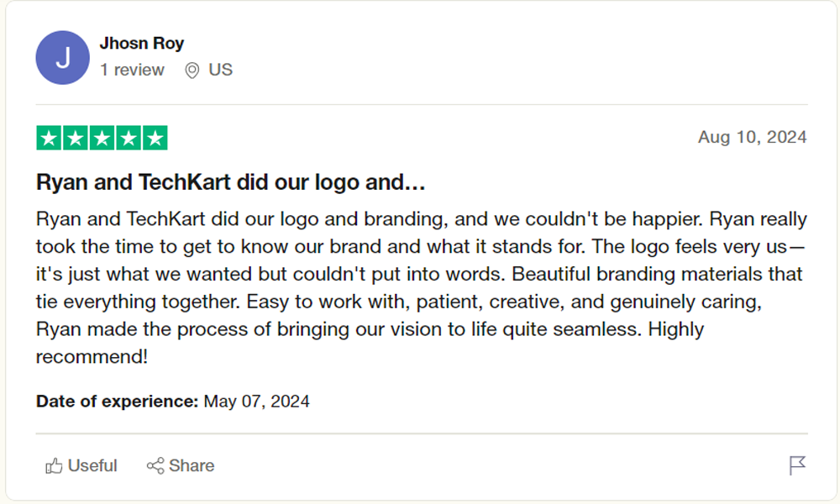This screenshot has width=840, height=504.
Task: Flag this review with the flag icon
Action: [797, 465]
